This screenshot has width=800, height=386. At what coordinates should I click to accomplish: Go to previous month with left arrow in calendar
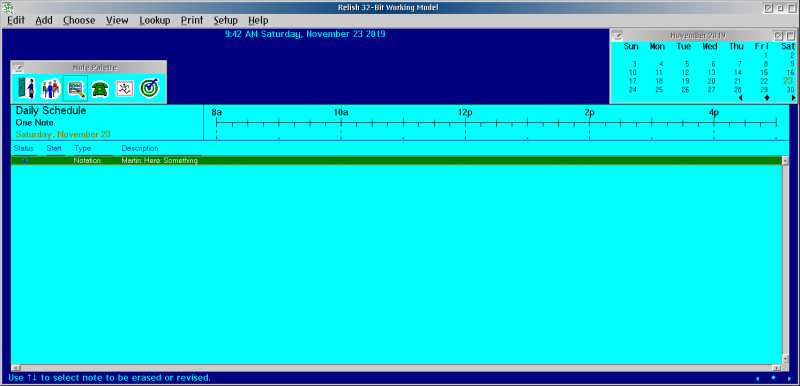(x=740, y=97)
